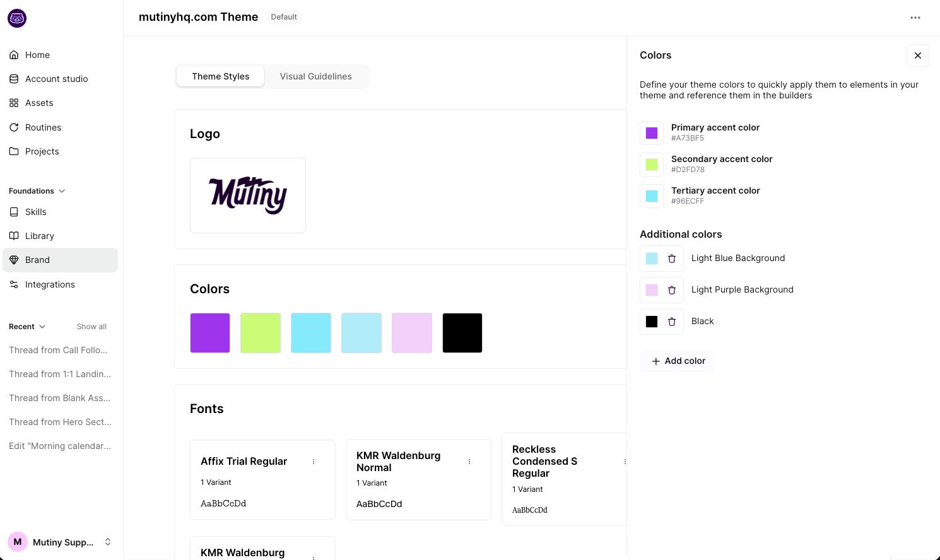Click the Black swatch in Additional colors
Viewport: 940px width, 560px height.
coord(652,322)
